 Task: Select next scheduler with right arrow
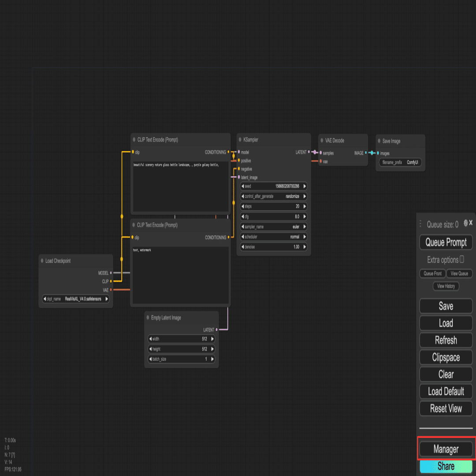305,237
